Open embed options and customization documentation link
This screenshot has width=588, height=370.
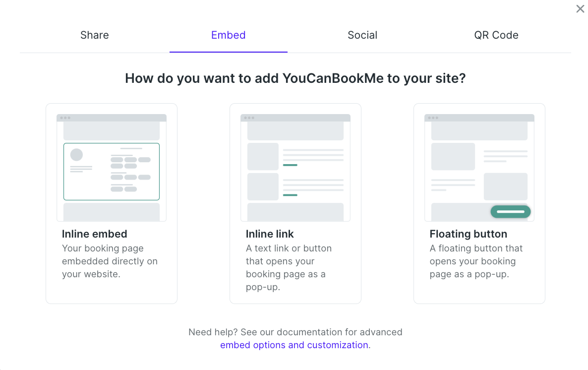click(x=294, y=345)
